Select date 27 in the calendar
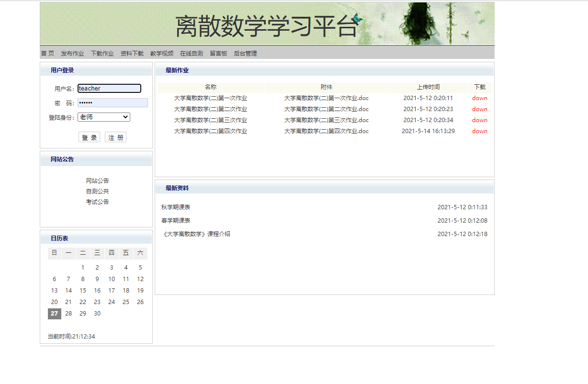 (54, 314)
